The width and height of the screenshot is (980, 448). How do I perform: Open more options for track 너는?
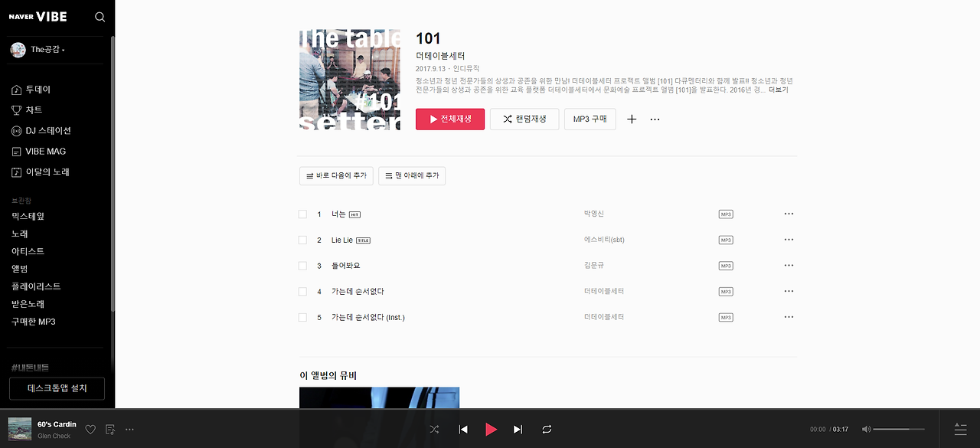[789, 214]
